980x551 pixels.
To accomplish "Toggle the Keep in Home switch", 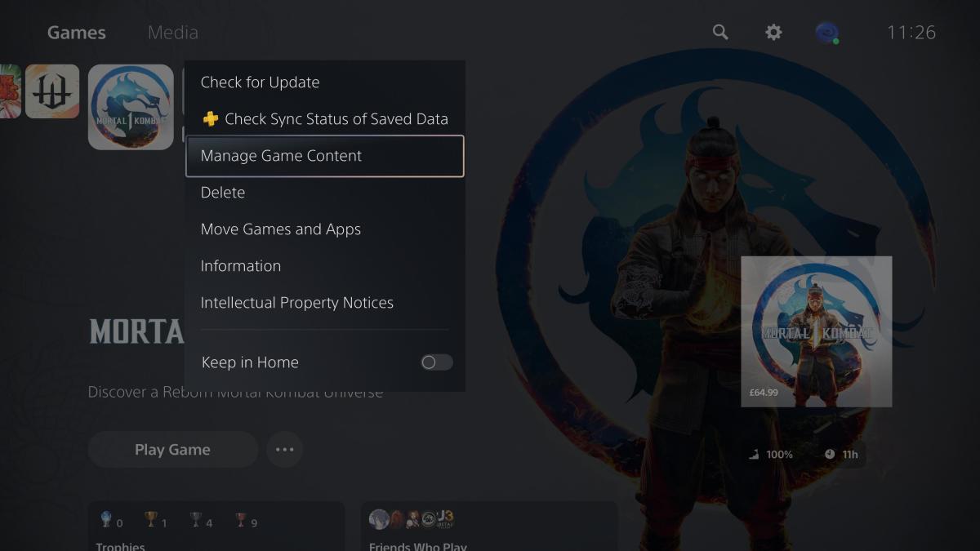I will point(436,362).
